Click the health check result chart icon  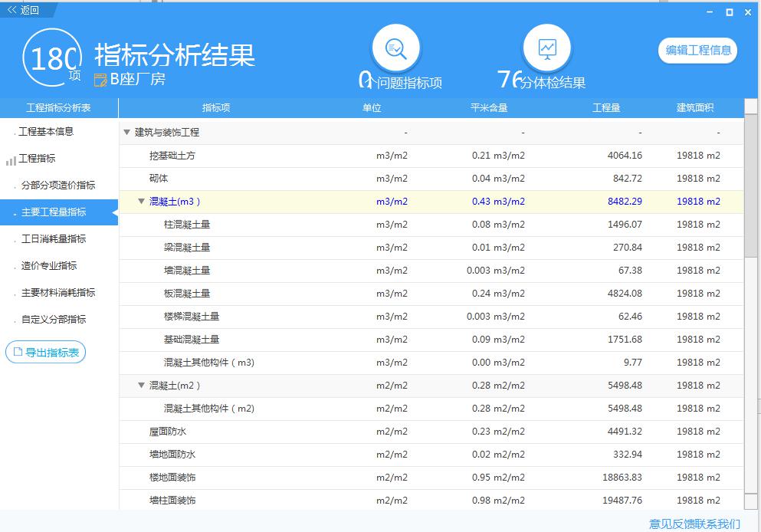(x=546, y=49)
